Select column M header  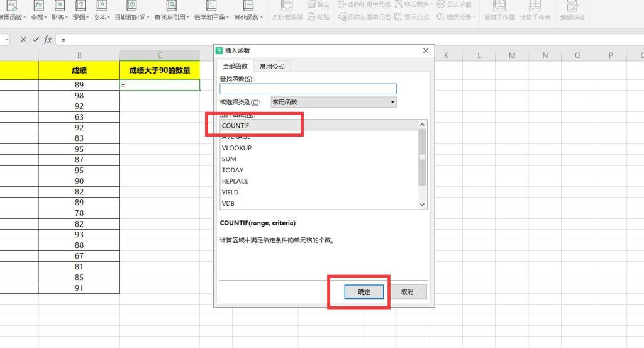click(x=512, y=55)
